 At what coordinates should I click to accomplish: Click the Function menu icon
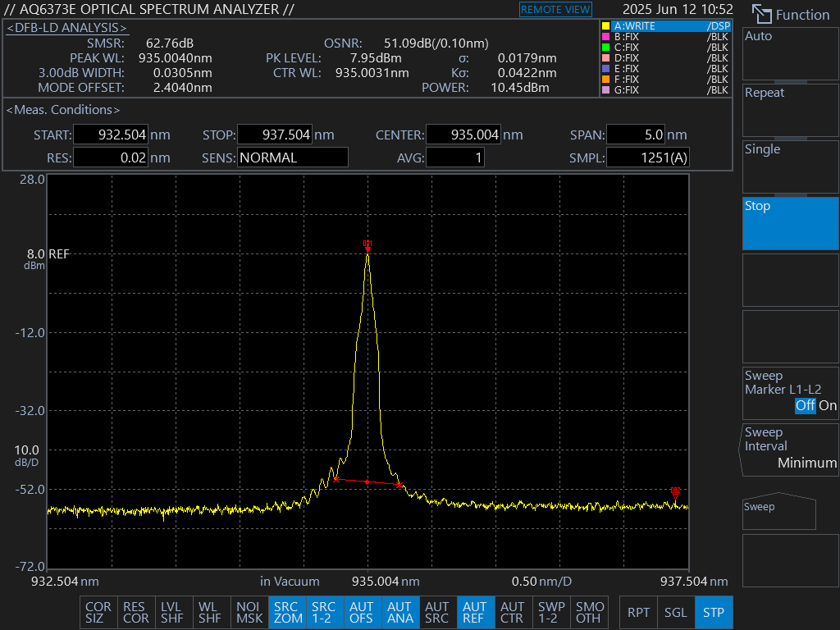pos(762,15)
